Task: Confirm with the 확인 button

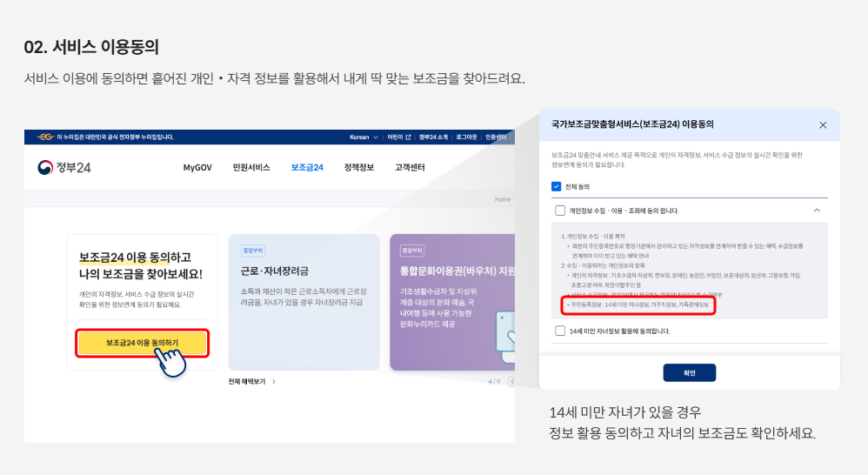Action: point(689,372)
